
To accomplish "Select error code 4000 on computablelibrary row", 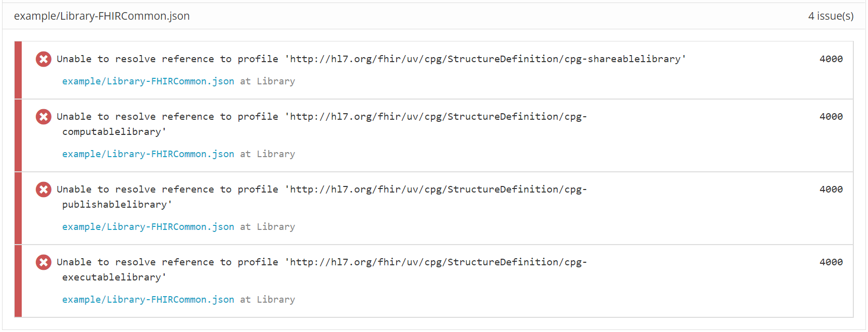I will (831, 117).
